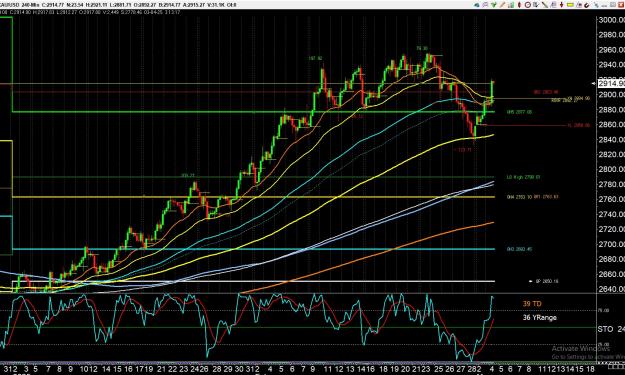Image resolution: width=625 pixels, height=375 pixels.
Task: Click the cyan level label near 2692
Action: point(519,249)
